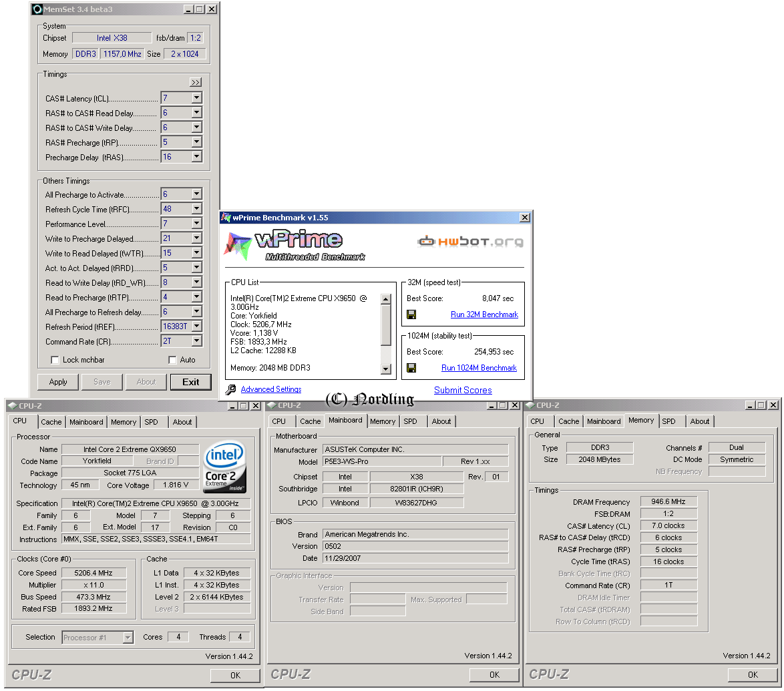Open the RAS# Precharge (tRP) dropdown
Screen dimensions: 784x691
(196, 142)
